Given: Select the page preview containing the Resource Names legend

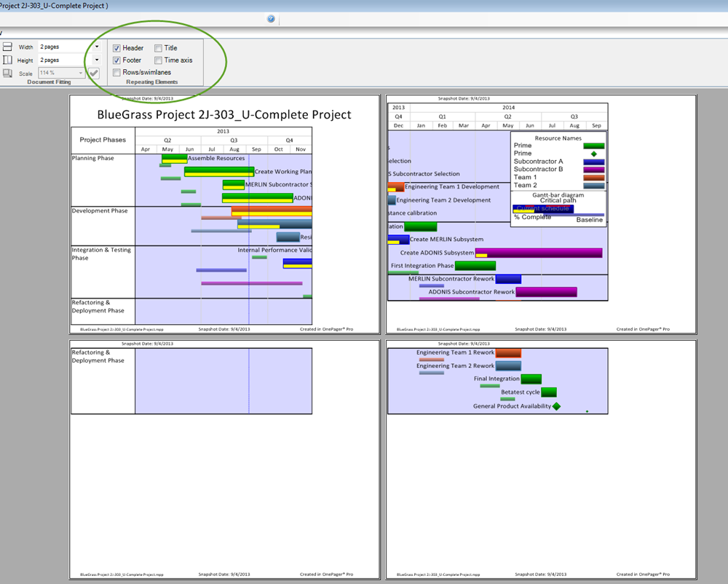Looking at the screenshot, I should tap(542, 215).
